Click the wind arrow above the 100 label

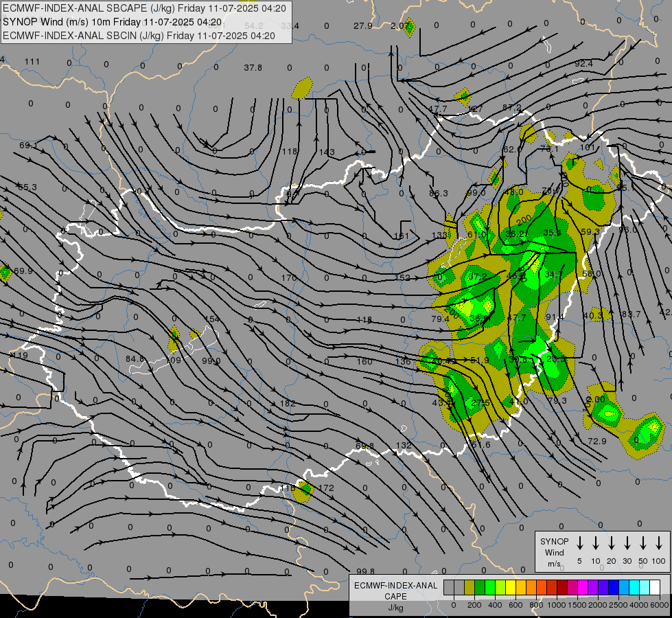click(x=659, y=543)
